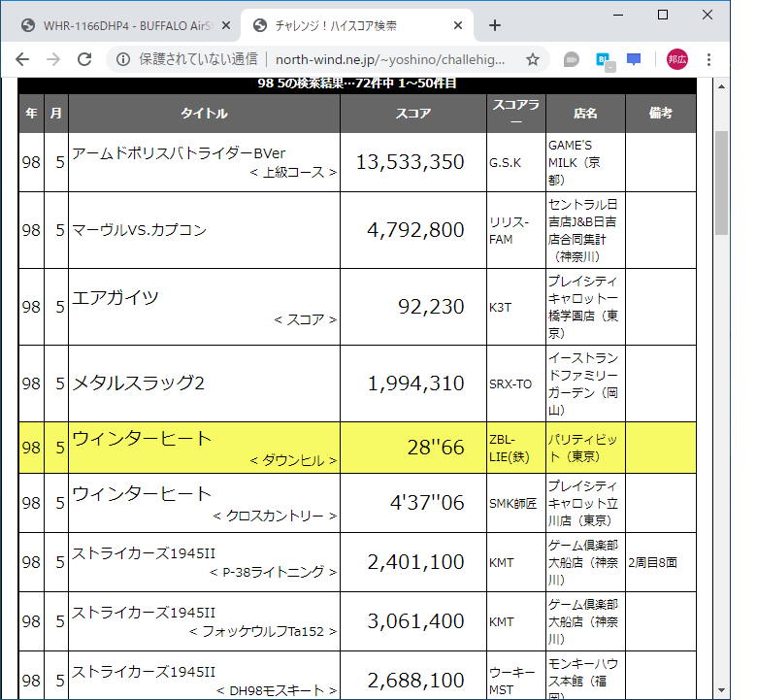
Task: Click the highlighted ウィンターヒート ダウンヒル title
Action: [142, 439]
